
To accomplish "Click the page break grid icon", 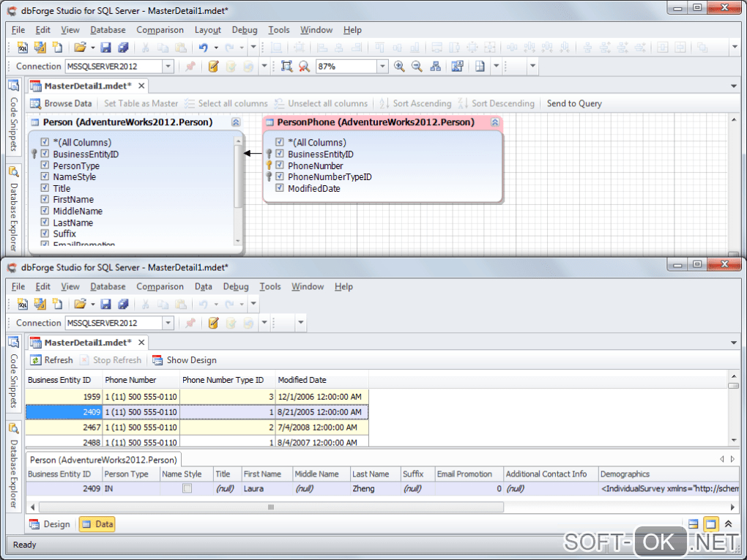I will 480,67.
